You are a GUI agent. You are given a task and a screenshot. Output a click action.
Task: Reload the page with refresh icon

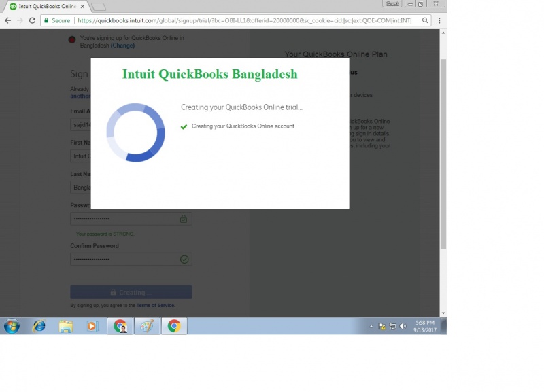coord(32,21)
